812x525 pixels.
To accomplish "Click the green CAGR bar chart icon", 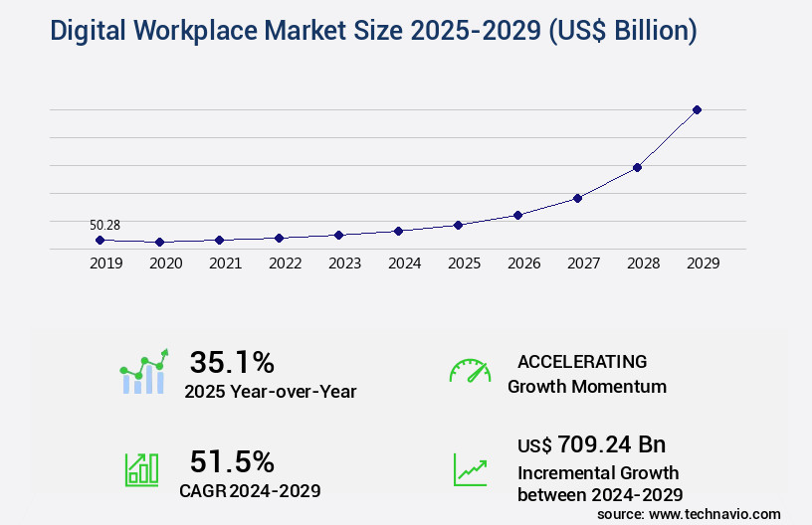I will click(141, 468).
